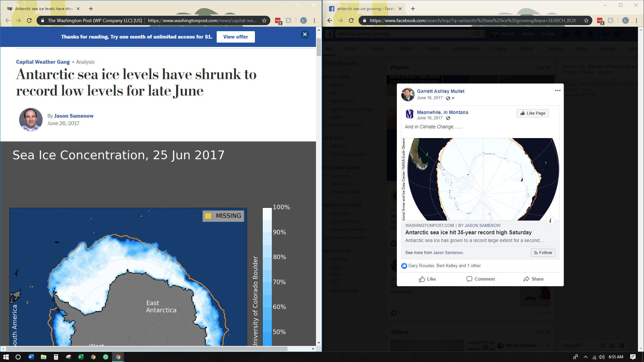This screenshot has width=644, height=362.
Task: View who reacted: Gary Rouster, Bert Kelley
Action: 444,266
